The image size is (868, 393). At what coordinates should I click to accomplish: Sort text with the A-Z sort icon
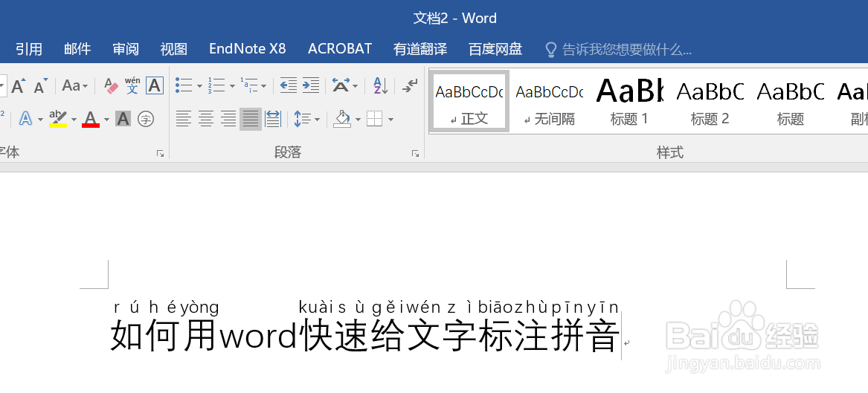[380, 85]
